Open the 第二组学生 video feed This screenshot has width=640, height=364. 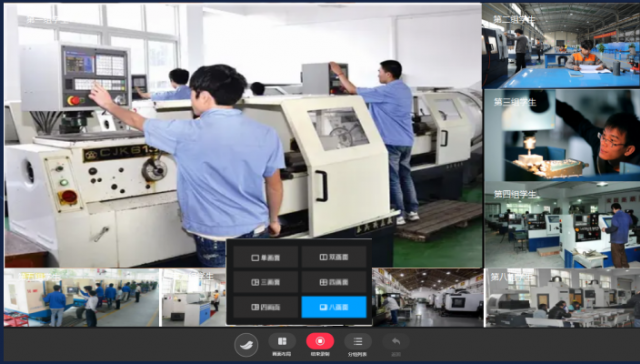coord(561,46)
